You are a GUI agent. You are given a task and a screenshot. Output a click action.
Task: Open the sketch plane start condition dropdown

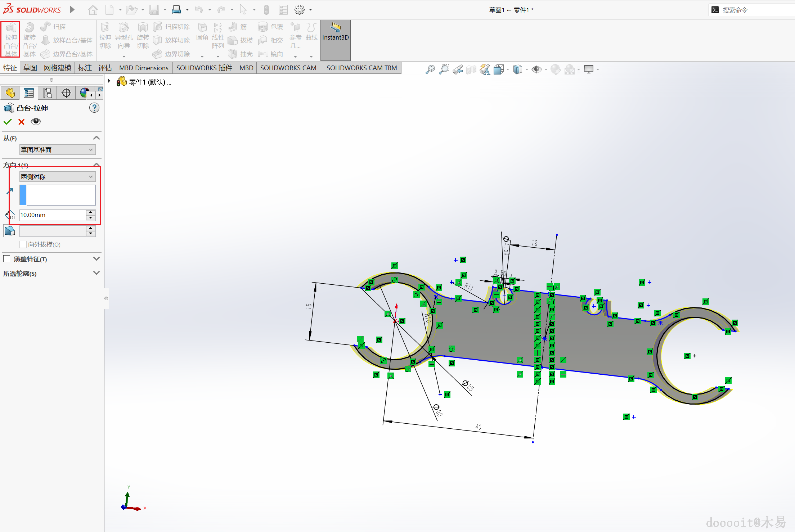(x=57, y=149)
